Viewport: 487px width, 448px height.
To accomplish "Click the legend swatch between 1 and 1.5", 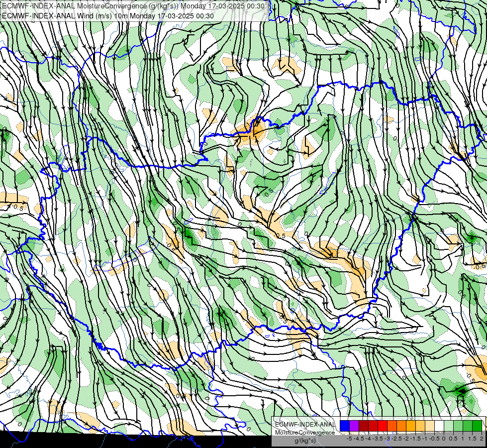I will click(468, 426).
